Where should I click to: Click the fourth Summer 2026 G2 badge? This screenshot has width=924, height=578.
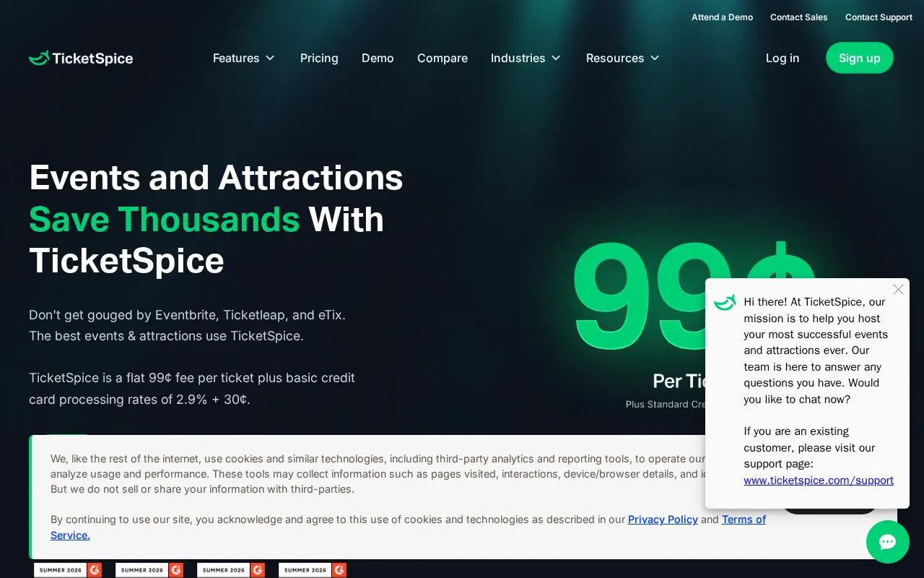coord(313,570)
